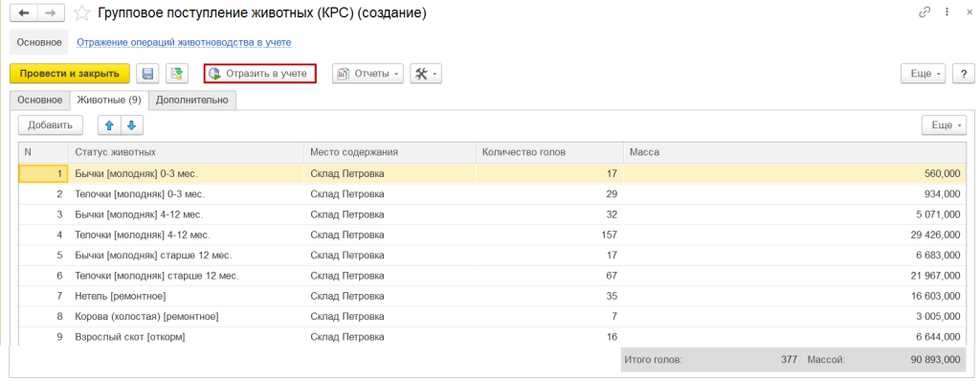Select row Телочки [молодняк] 4-12 мес.
This screenshot has height=381, width=980.
click(x=493, y=235)
